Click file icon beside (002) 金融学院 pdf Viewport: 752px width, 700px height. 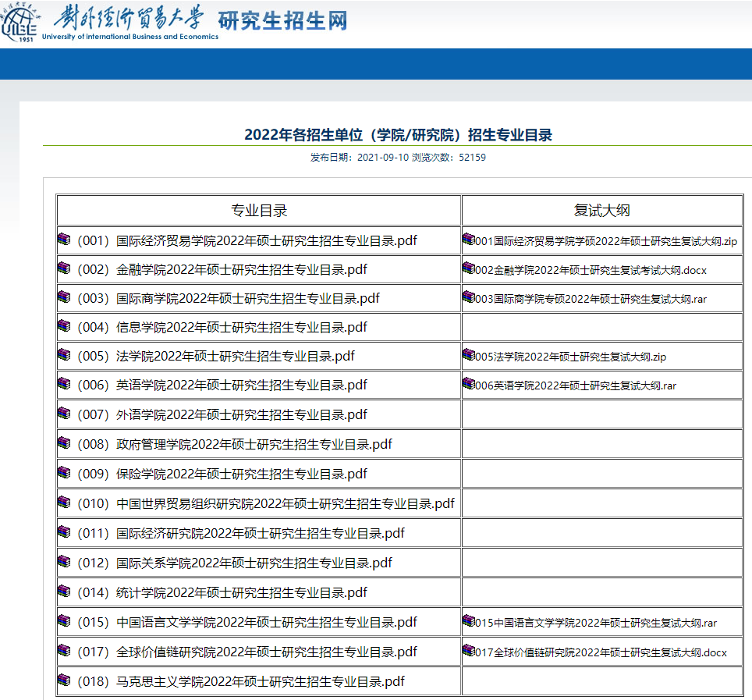(x=64, y=268)
